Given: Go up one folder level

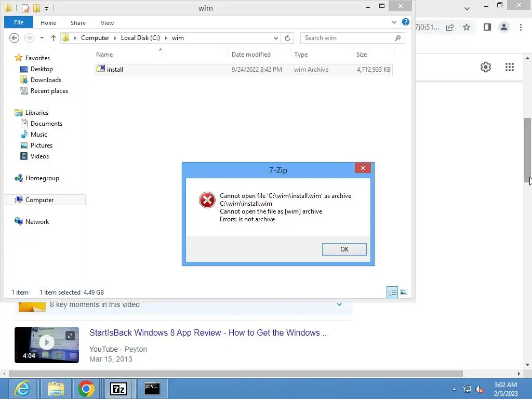Looking at the screenshot, I should [54, 38].
